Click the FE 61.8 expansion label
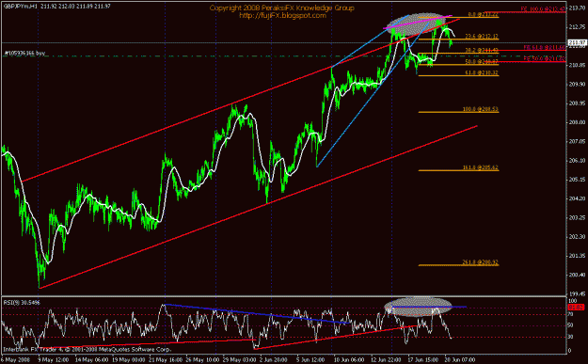Image resolution: width=588 pixels, height=364 pixels. (x=545, y=48)
